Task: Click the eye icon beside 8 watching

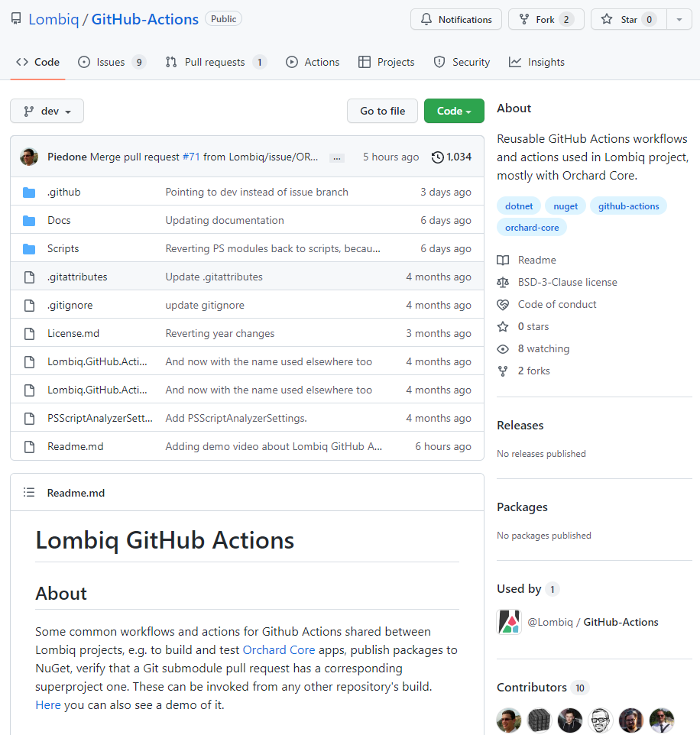Action: [x=503, y=348]
